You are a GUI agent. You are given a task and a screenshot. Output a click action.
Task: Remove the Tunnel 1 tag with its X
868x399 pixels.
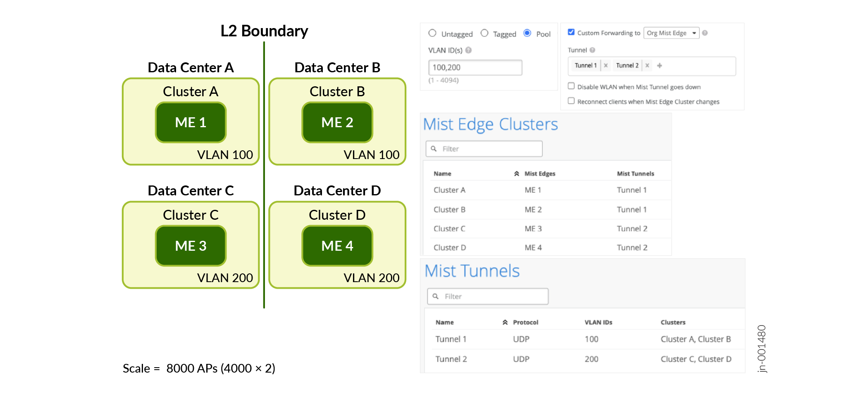(x=606, y=65)
